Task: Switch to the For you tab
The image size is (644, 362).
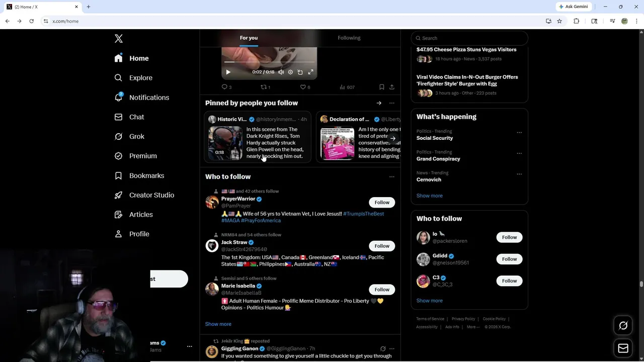Action: (x=249, y=38)
